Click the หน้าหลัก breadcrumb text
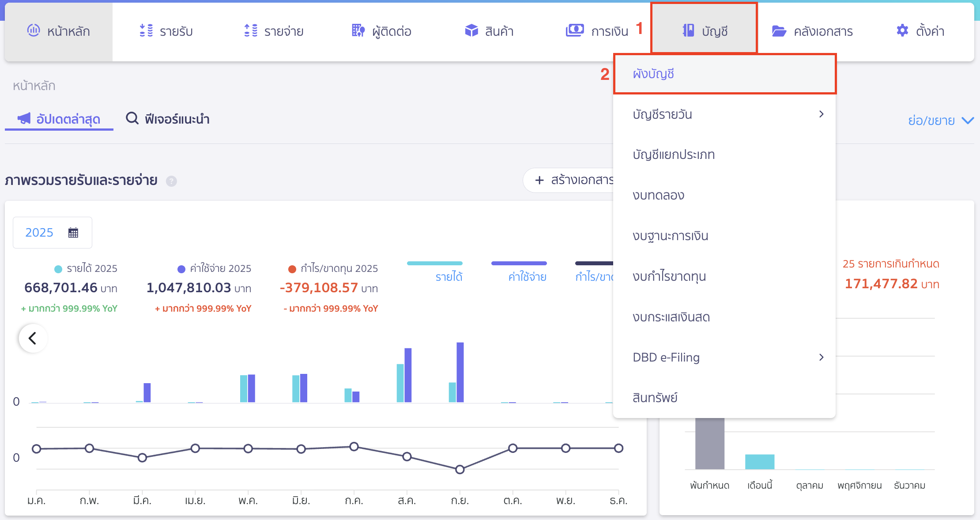 click(x=34, y=86)
